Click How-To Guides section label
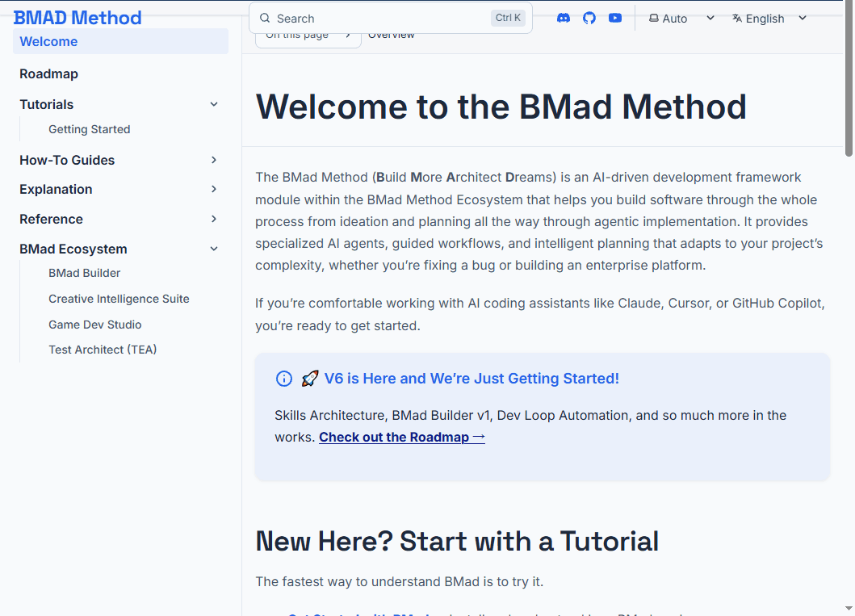Image resolution: width=855 pixels, height=616 pixels. [67, 160]
